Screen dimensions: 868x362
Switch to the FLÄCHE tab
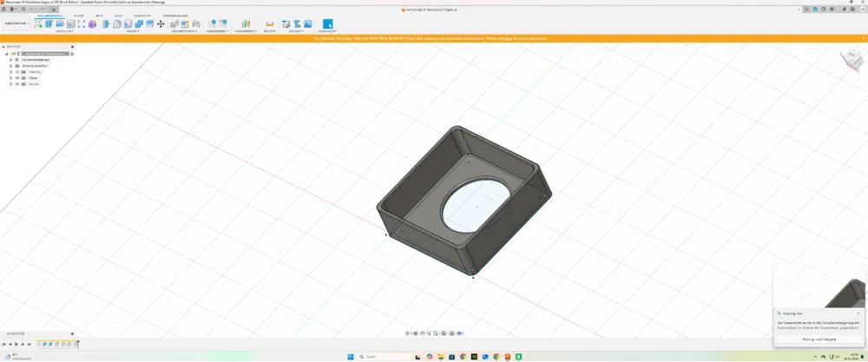click(x=79, y=16)
